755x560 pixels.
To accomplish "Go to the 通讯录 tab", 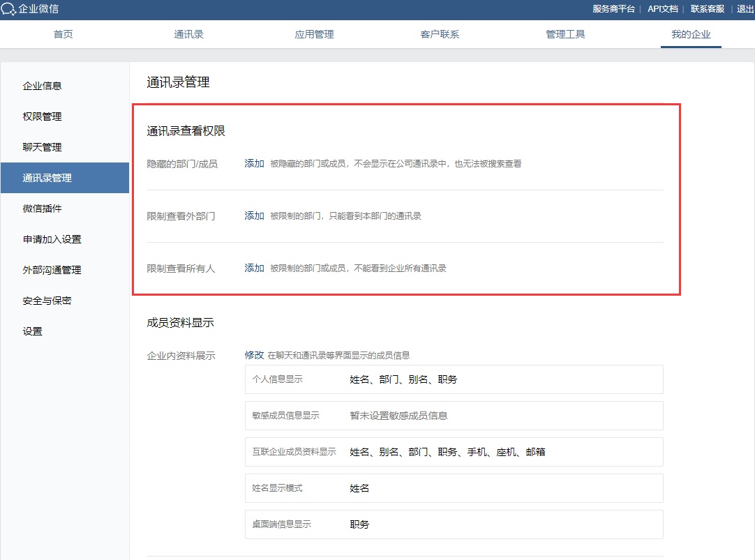I will coord(189,34).
